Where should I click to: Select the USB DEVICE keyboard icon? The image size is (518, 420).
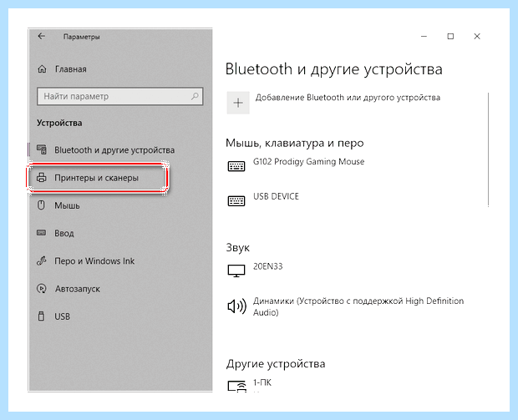pos(236,200)
